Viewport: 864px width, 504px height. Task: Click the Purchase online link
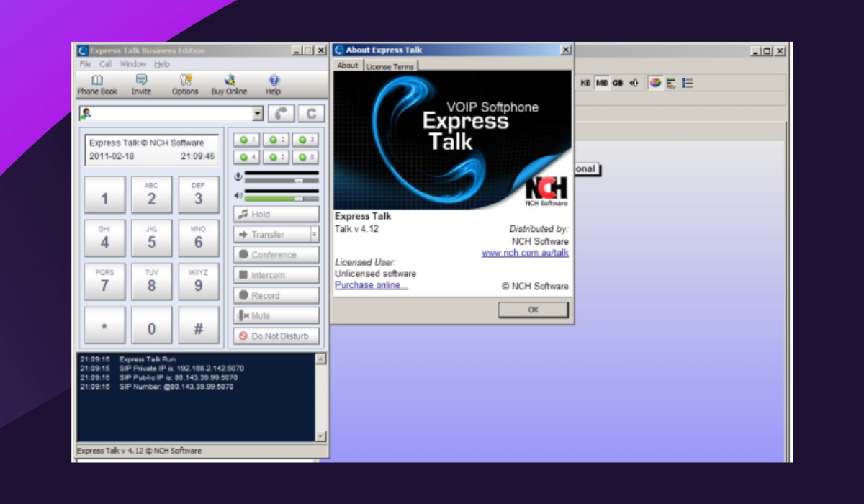[x=372, y=285]
